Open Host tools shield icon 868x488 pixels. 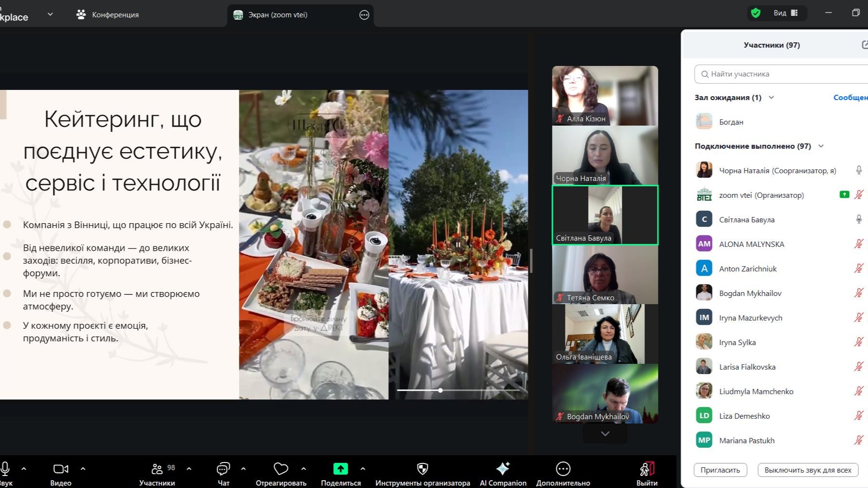pyautogui.click(x=422, y=469)
